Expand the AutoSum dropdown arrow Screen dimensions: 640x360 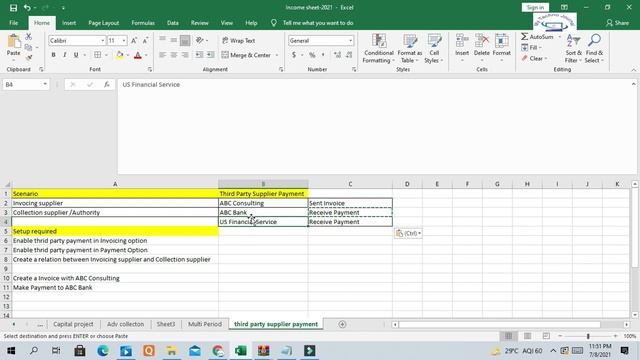click(x=559, y=37)
